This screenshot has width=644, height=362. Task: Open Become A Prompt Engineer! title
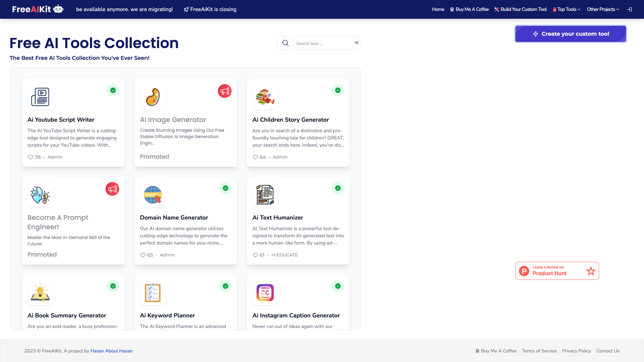click(58, 222)
